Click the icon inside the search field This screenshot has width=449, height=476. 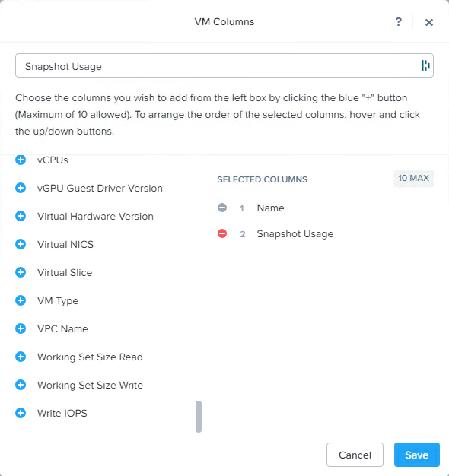click(x=425, y=65)
